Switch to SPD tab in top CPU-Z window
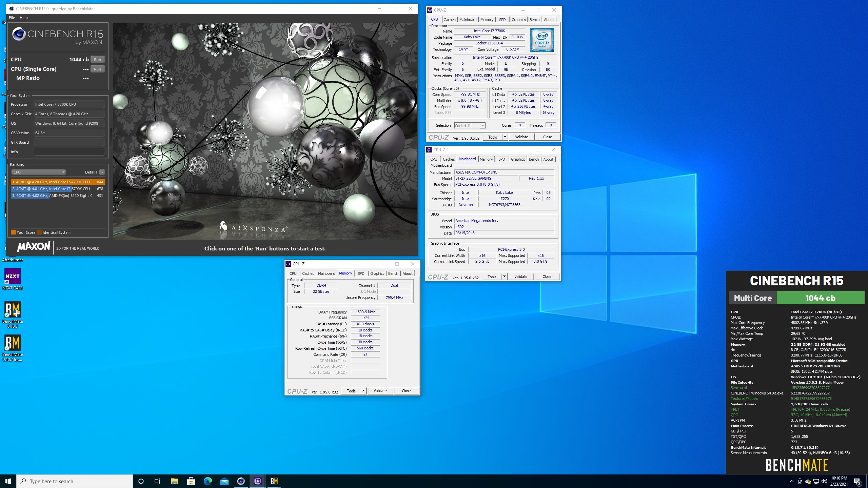Screen dimensions: 868x488 click(502, 20)
